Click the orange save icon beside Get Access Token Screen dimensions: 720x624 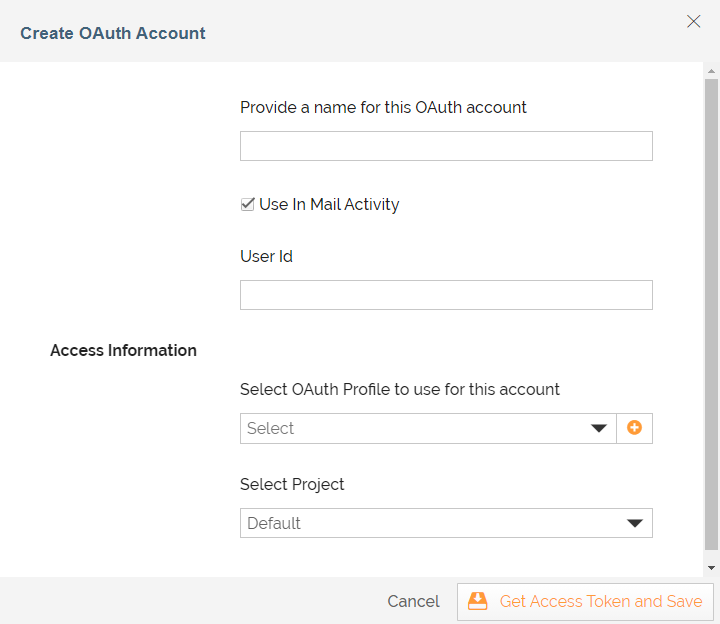coord(478,601)
